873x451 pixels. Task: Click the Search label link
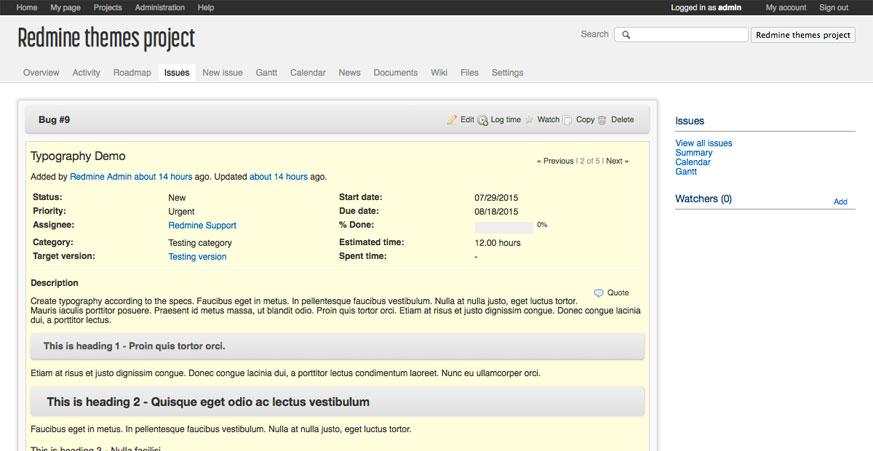pos(595,34)
